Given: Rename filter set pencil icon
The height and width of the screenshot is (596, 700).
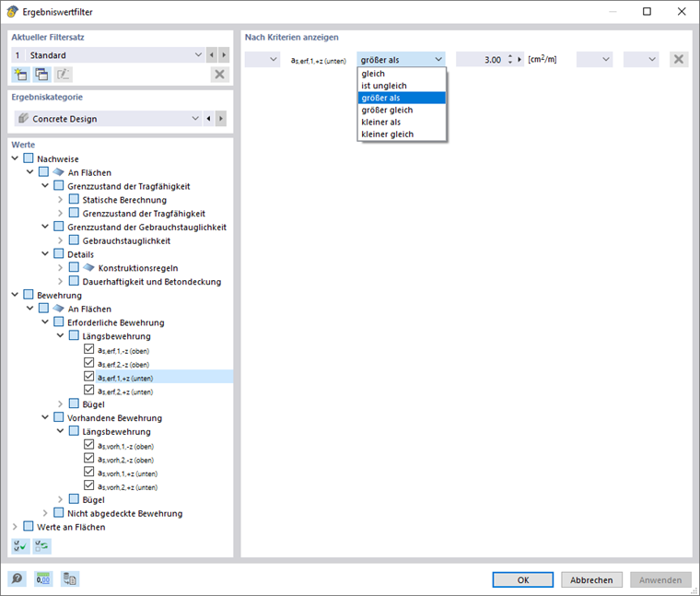Looking at the screenshot, I should 63,74.
